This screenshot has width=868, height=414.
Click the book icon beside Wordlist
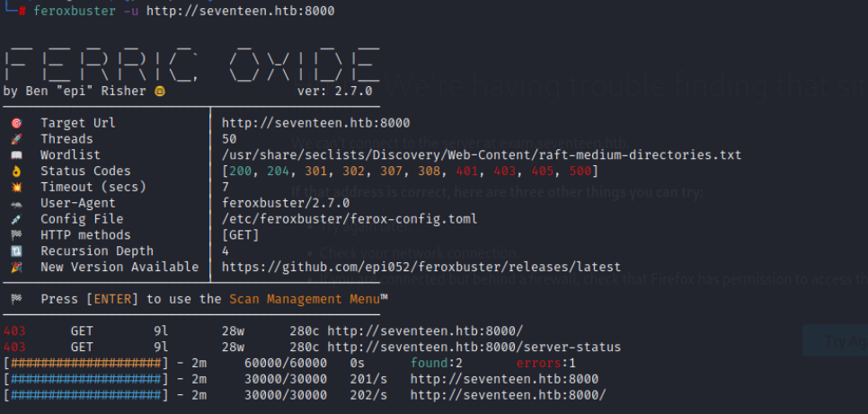click(16, 155)
